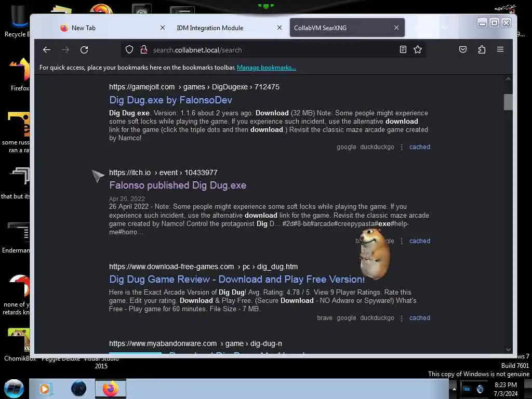The image size is (532, 399).
Task: Open Dig Dug.exe by FalonsoDev result
Action: click(170, 100)
